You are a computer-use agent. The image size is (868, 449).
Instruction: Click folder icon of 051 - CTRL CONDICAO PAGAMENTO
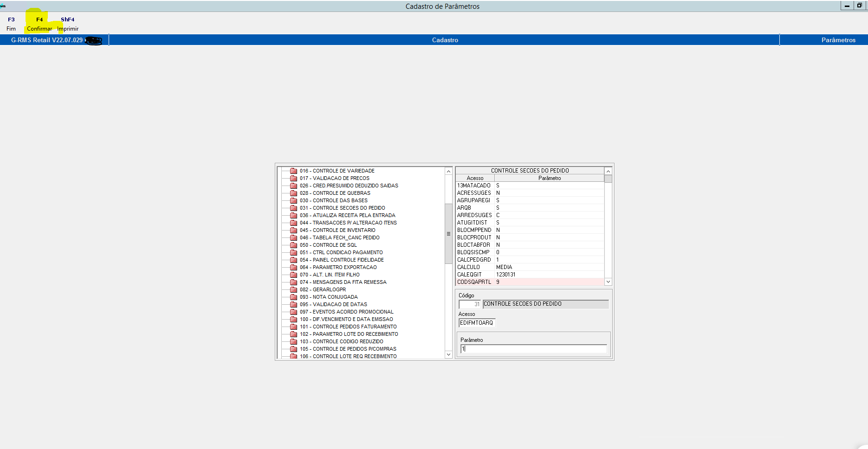293,252
